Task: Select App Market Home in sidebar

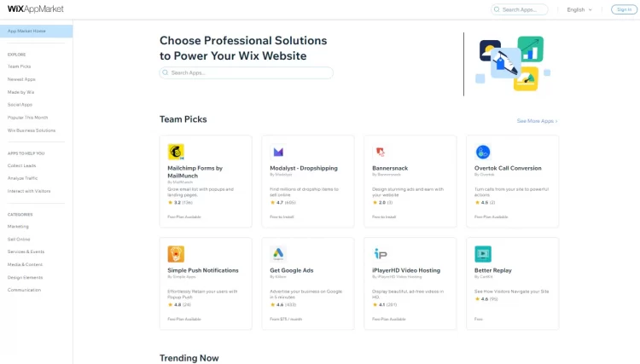Action: click(37, 31)
